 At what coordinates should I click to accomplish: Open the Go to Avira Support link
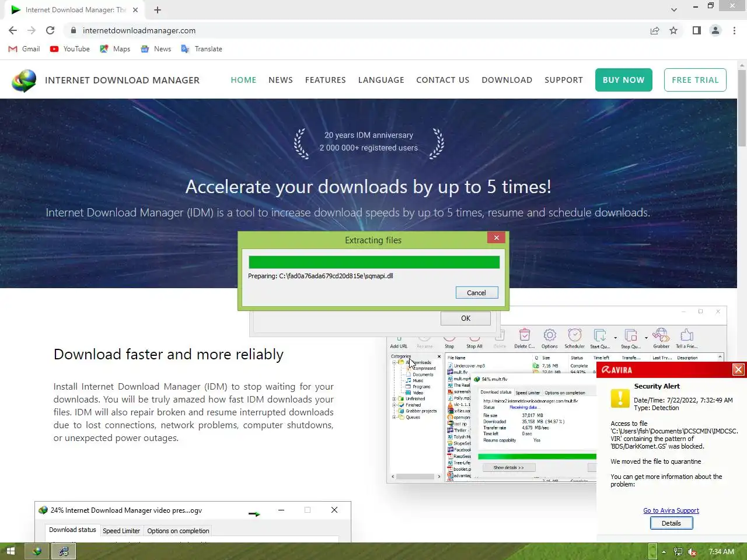click(671, 510)
